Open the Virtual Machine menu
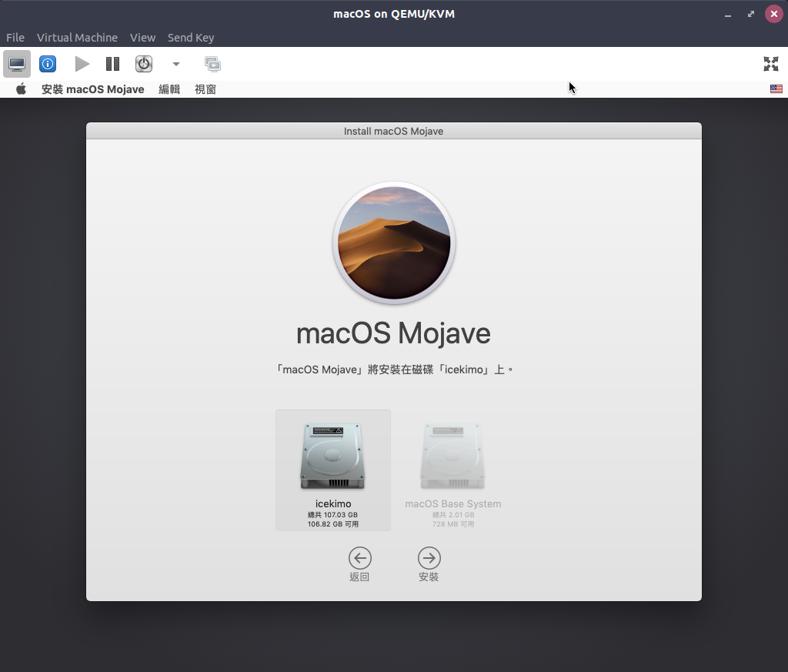This screenshot has height=672, width=788. point(77,38)
